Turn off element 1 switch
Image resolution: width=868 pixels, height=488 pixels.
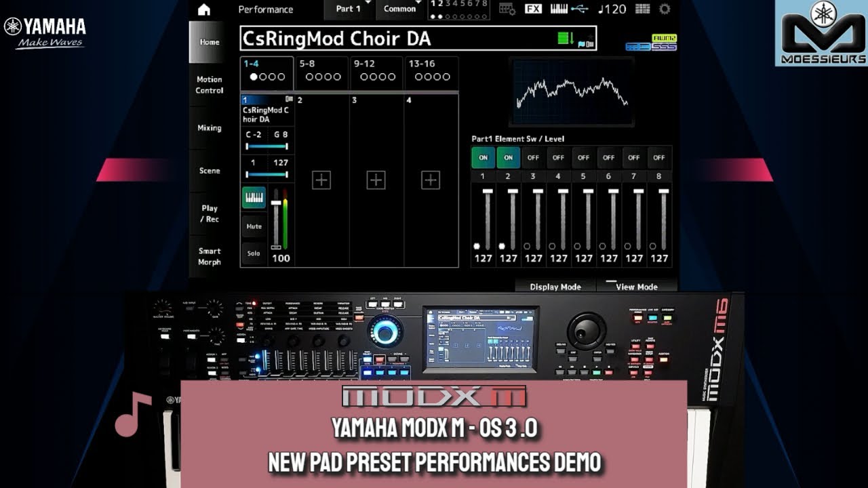click(x=484, y=157)
